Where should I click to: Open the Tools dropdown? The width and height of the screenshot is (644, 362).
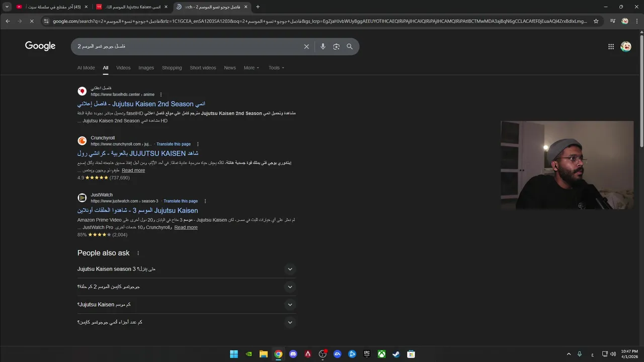point(276,68)
